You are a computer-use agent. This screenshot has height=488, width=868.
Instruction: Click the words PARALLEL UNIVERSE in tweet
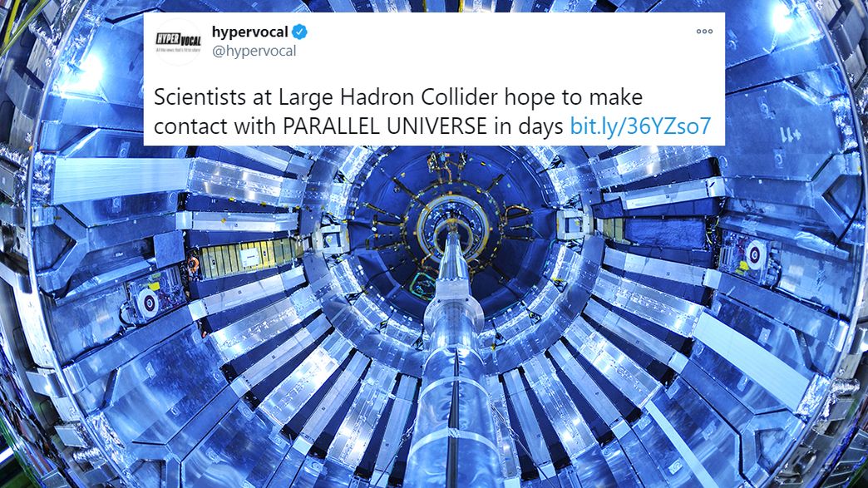385,126
